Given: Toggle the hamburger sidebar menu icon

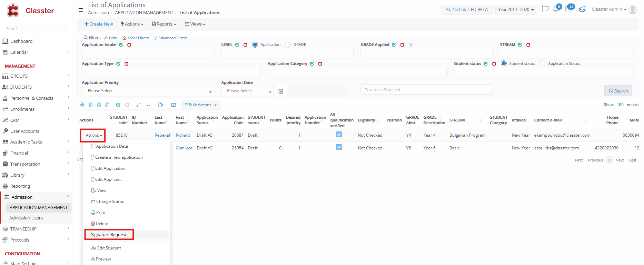Looking at the screenshot, I should coord(81,10).
